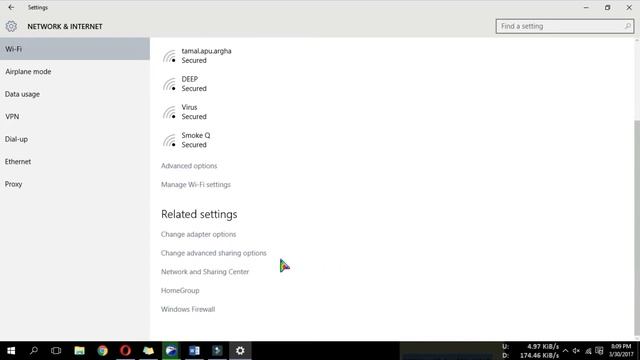640x360 pixels.
Task: Click the Settings gear taskbar icon
Action: pos(240,351)
